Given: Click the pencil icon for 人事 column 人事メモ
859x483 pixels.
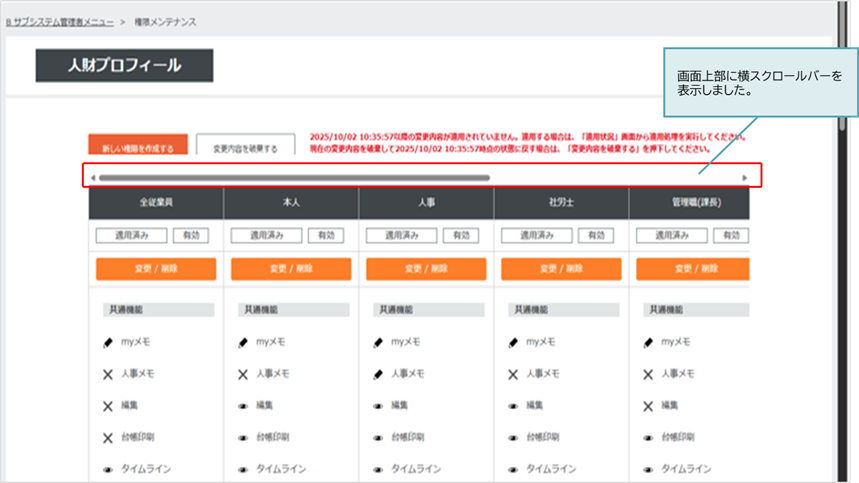Looking at the screenshot, I should point(378,374).
